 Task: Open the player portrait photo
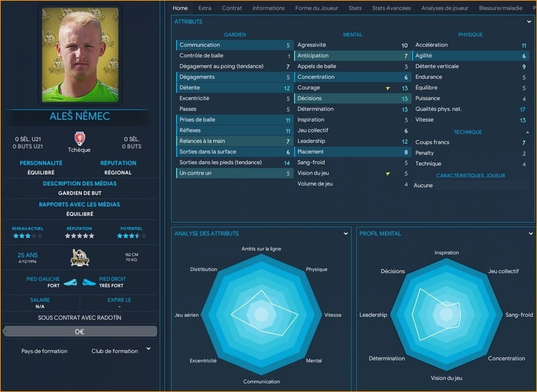point(80,55)
